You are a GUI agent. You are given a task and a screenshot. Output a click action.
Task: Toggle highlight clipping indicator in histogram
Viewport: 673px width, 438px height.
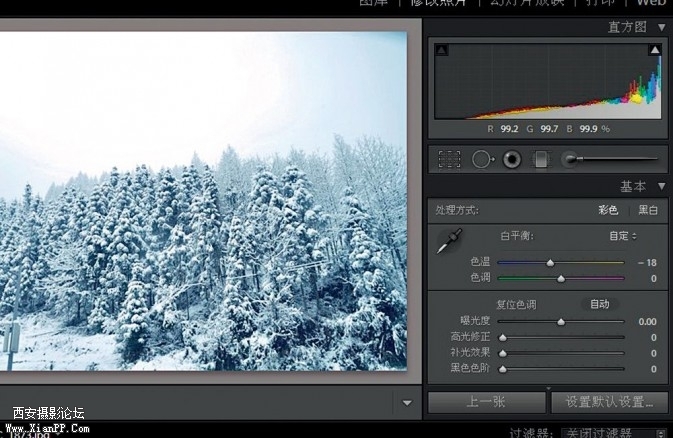[655, 50]
